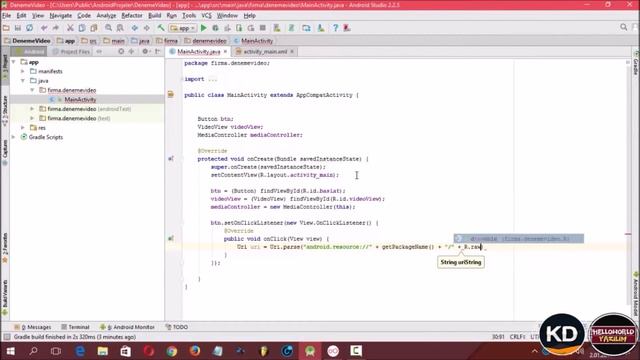
Task: Click the Redo arrow icon
Action: coord(56,28)
